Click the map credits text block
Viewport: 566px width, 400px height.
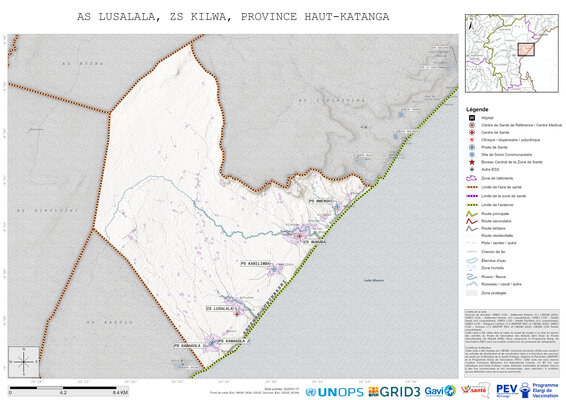[x=511, y=342]
